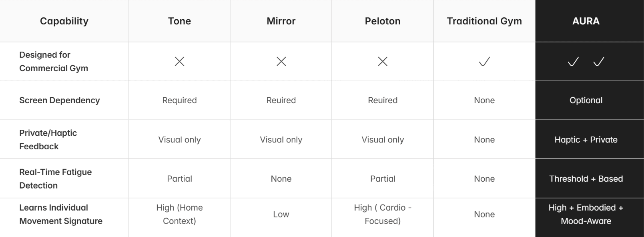Select the Threshold + Based cell
The height and width of the screenshot is (237, 644).
click(586, 179)
